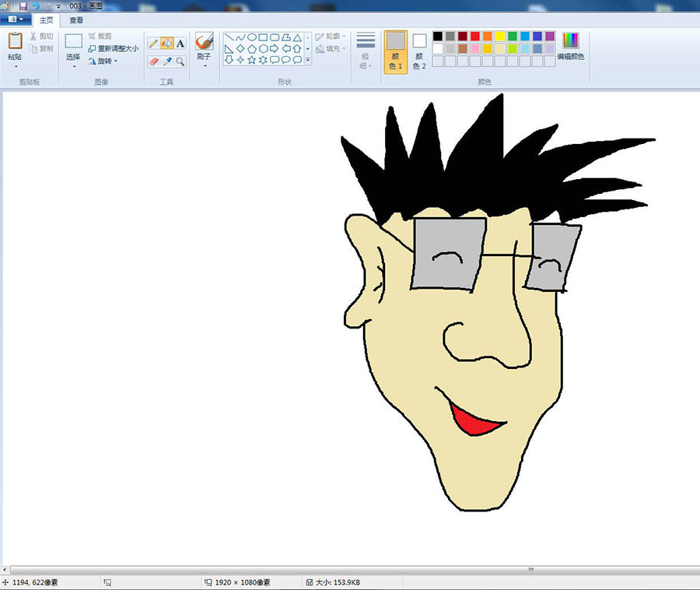This screenshot has height=590, width=700.
Task: Select the Text tool
Action: pos(180,44)
